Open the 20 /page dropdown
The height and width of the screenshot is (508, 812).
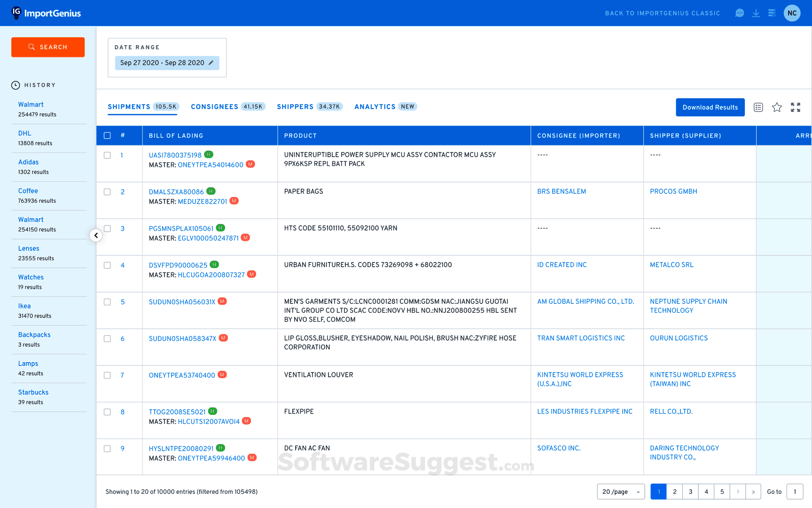(x=621, y=492)
